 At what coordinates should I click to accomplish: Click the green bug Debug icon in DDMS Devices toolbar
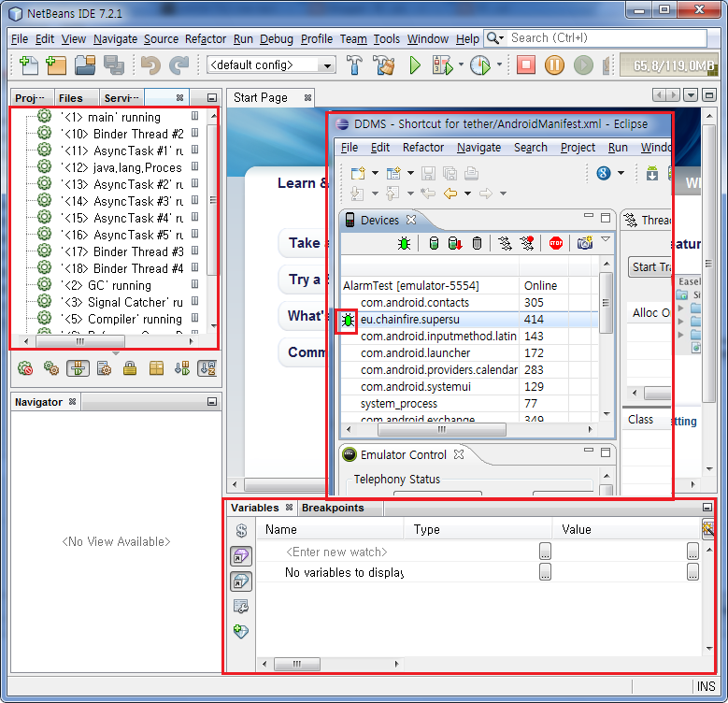pos(404,243)
